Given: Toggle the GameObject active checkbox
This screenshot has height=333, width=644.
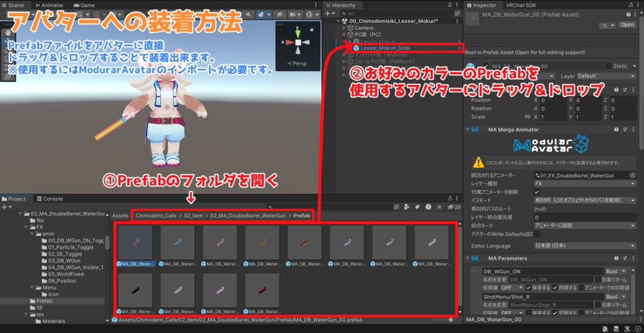Looking at the screenshot, I should point(486,65).
